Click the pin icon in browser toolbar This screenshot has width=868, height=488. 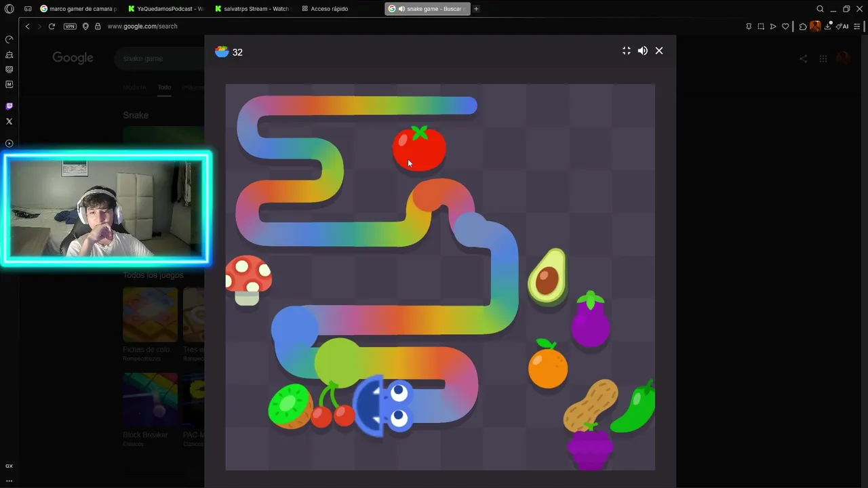click(749, 26)
